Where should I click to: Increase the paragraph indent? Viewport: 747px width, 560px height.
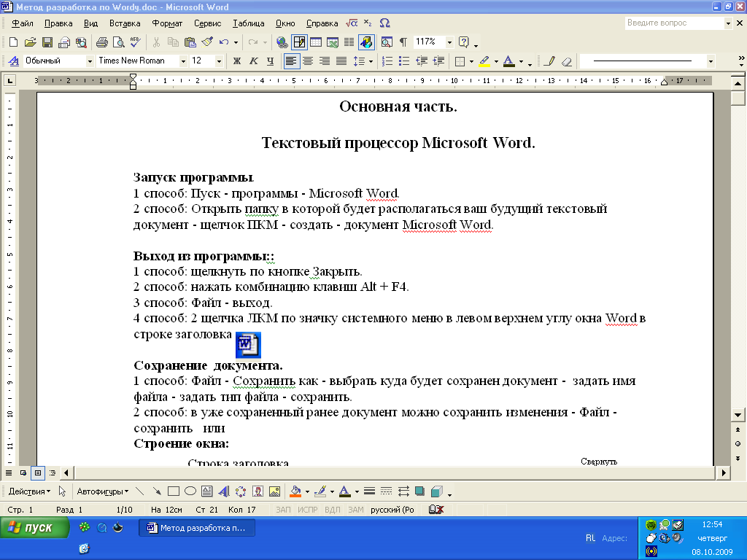point(438,61)
